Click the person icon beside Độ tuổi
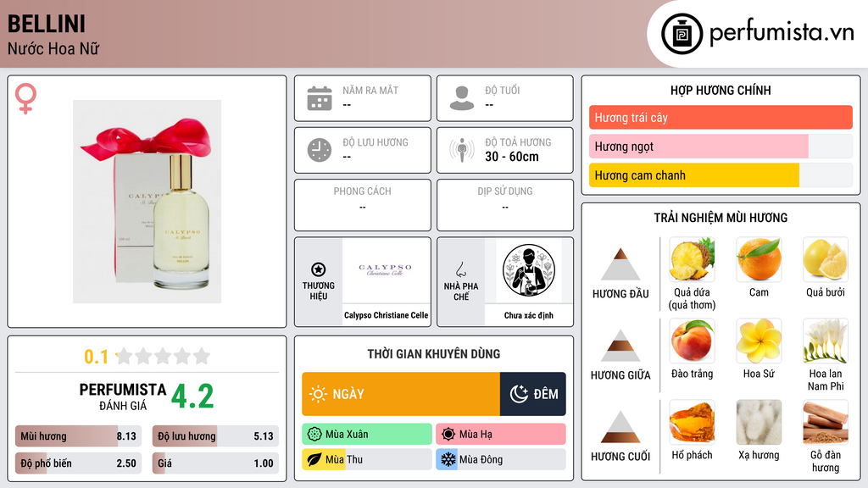 coord(462,98)
